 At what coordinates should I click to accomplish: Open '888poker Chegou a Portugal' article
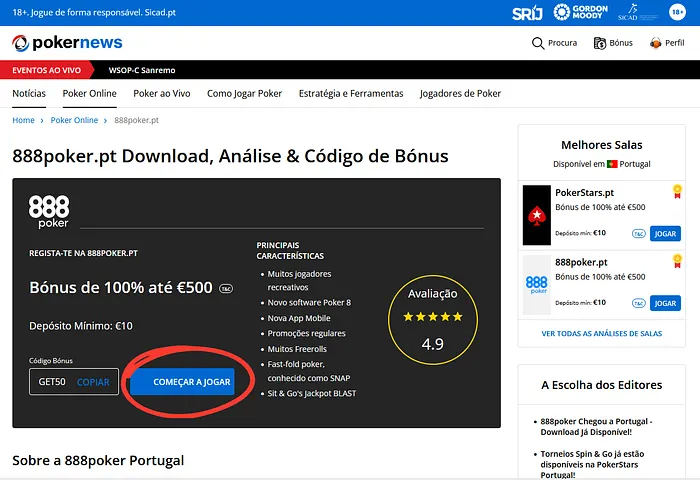coord(596,427)
